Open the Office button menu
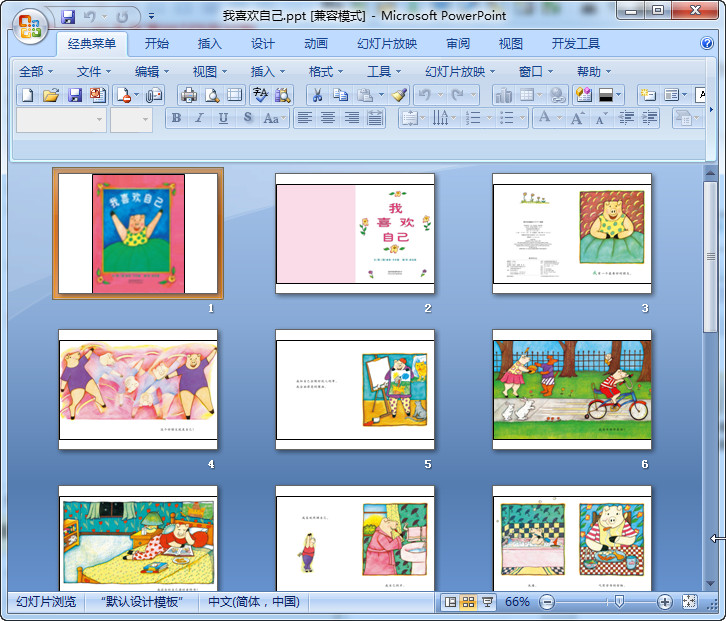Viewport: 726px width, 621px height. point(29,24)
